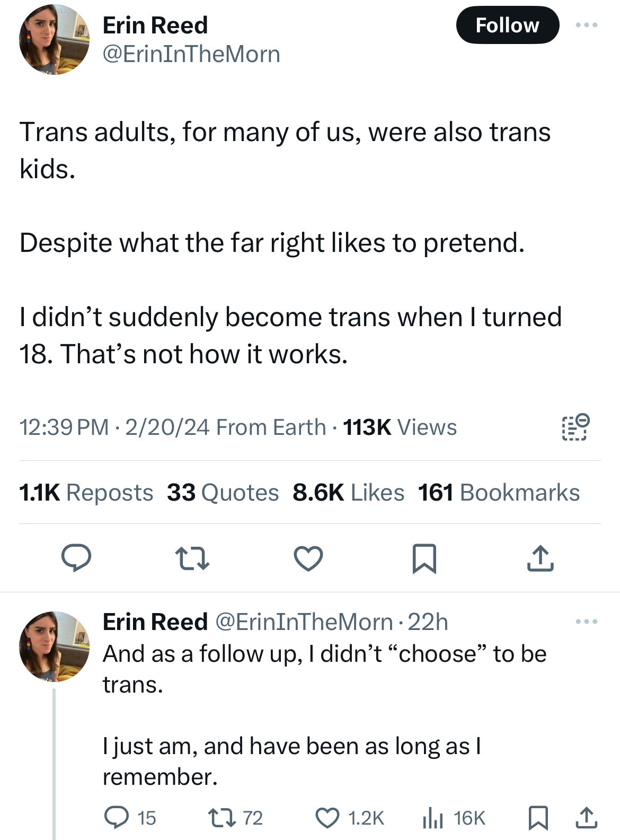Viewport: 620px width, 840px height.
Task: View the 1.1K Reposts list
Action: (86, 492)
